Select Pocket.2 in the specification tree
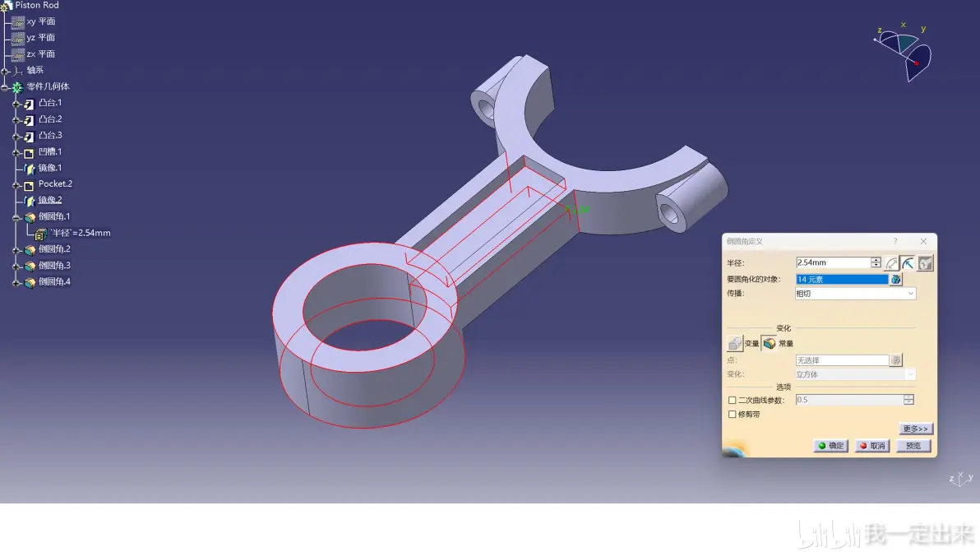The image size is (980, 552). 55,183
